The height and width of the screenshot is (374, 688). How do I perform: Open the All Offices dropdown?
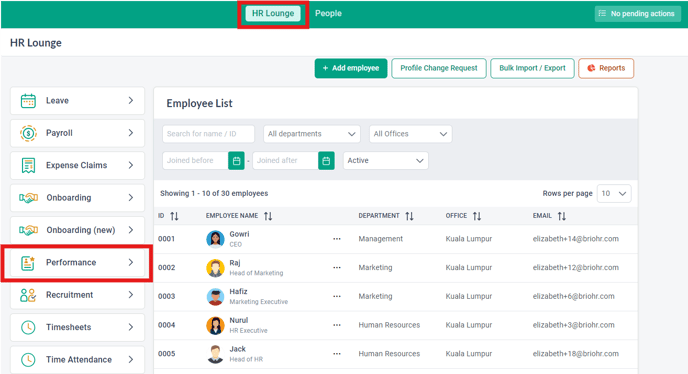pos(410,134)
